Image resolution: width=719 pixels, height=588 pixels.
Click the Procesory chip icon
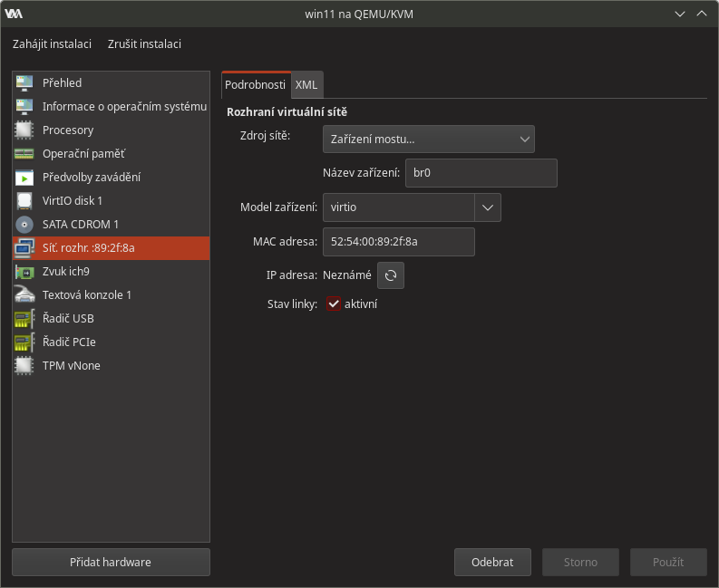click(24, 130)
